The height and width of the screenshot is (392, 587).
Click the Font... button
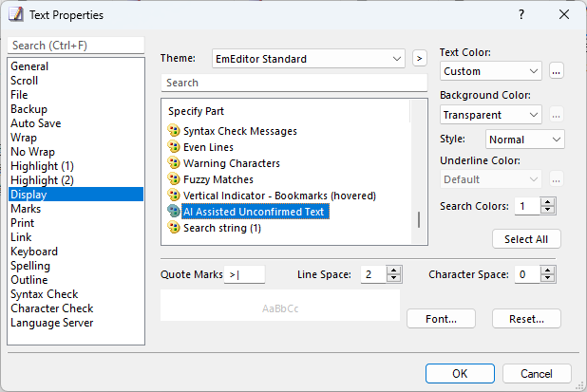[x=441, y=319]
